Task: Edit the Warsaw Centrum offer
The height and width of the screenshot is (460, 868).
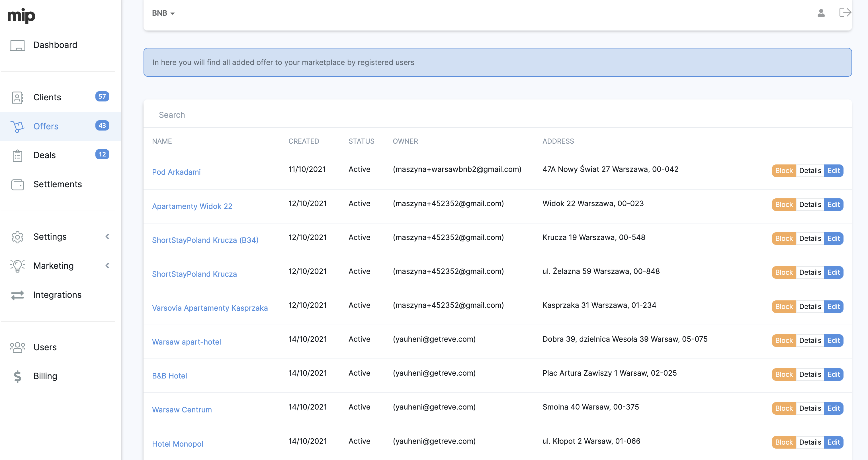Action: tap(833, 408)
